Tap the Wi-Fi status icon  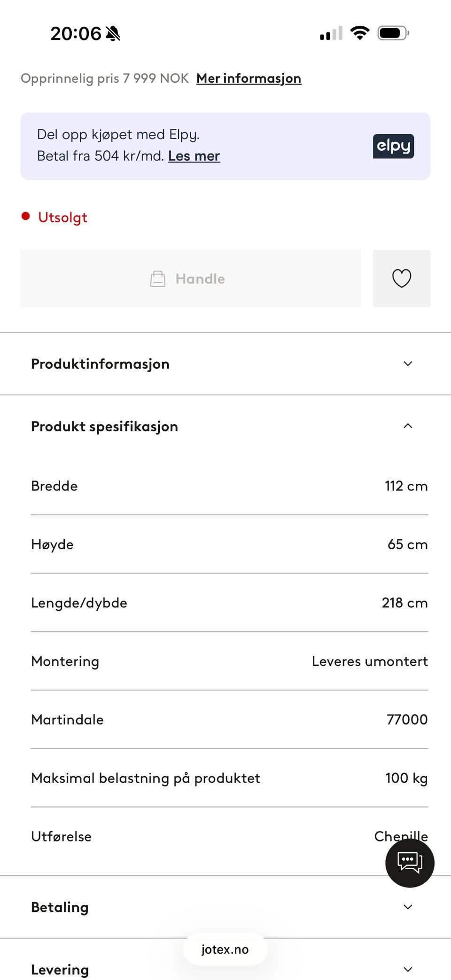(x=360, y=33)
